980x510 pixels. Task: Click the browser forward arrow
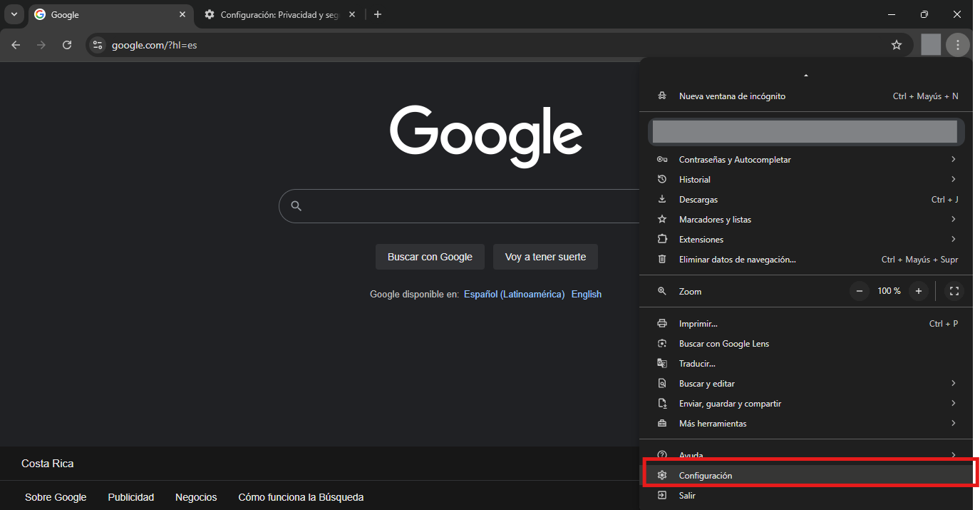click(41, 45)
